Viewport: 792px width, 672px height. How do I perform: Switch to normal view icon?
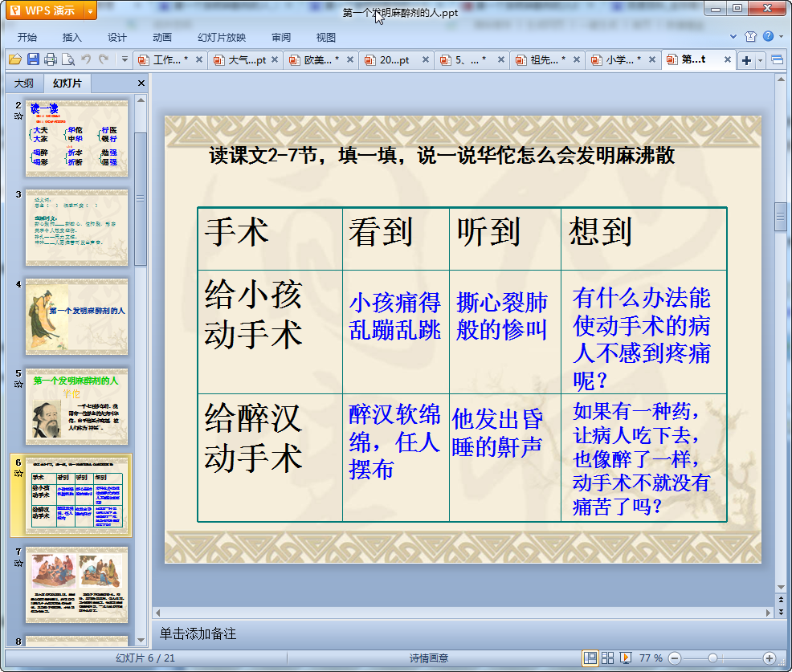pyautogui.click(x=590, y=658)
